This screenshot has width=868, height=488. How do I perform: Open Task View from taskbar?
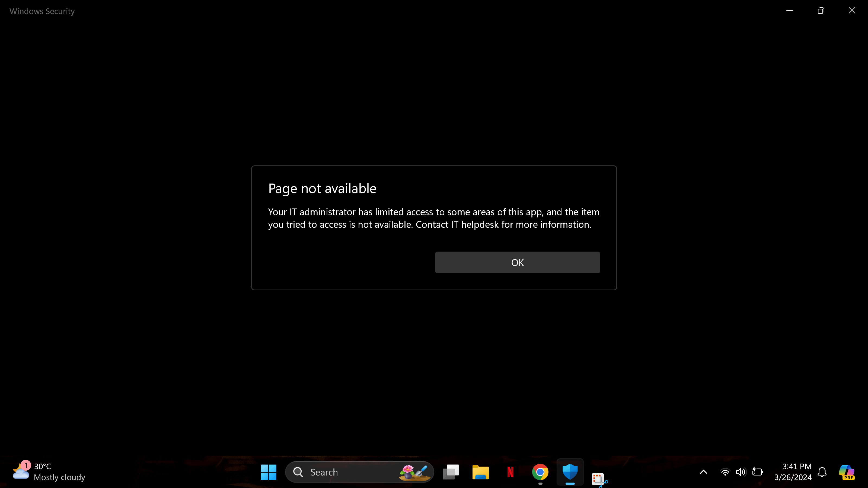tap(451, 472)
